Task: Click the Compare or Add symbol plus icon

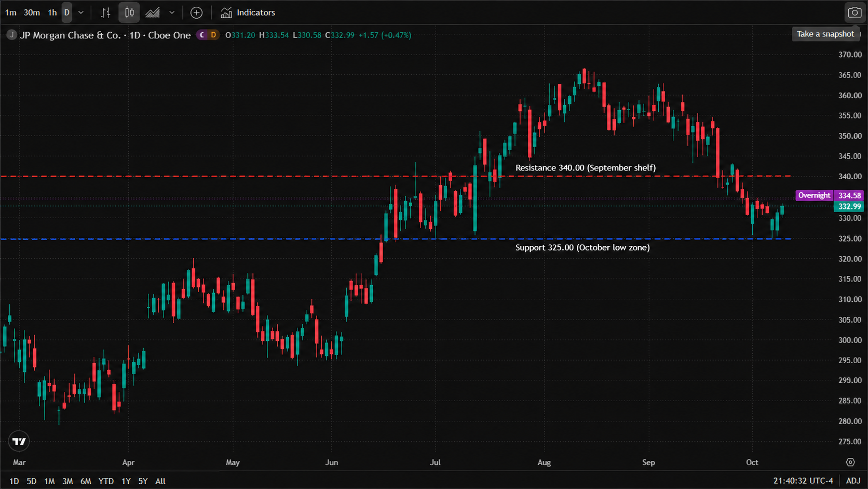Action: 196,12
